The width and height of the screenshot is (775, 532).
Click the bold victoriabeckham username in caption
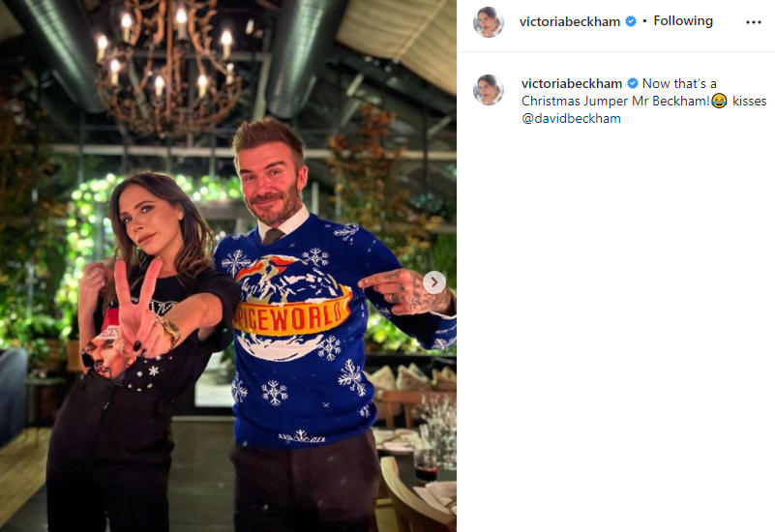point(572,83)
